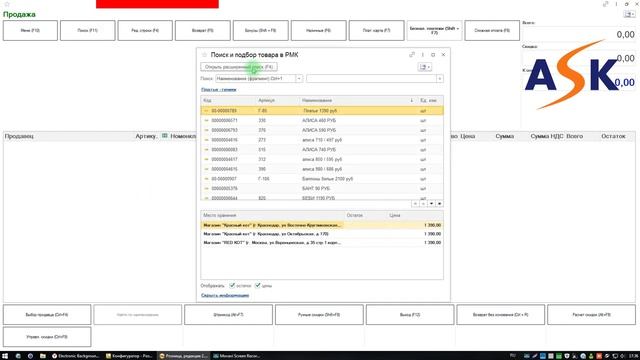Image resolution: width=640 pixels, height=360 pixels.
Task: Click the Безнал. платежи (Shift+F7) button
Action: [x=434, y=31]
